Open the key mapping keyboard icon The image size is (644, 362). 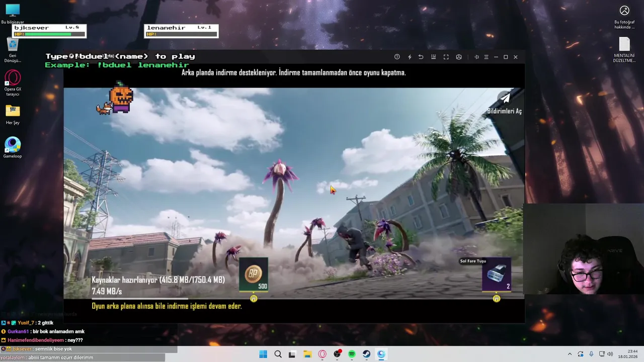coord(433,57)
